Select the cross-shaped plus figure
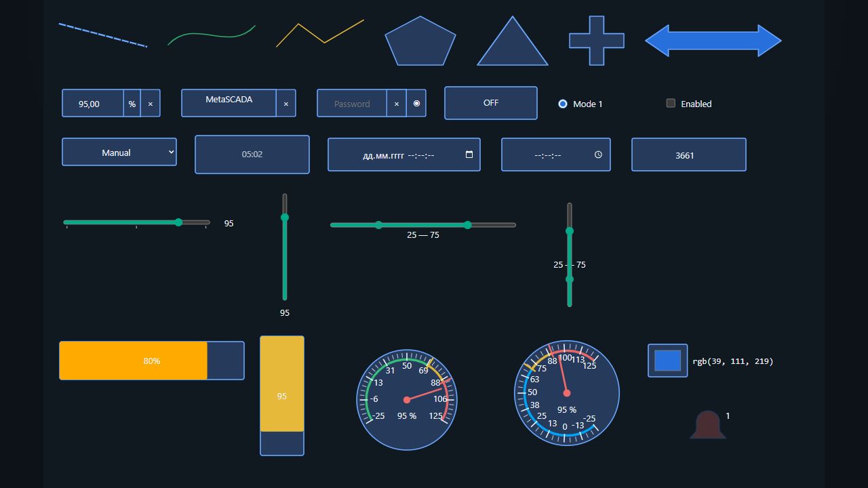 click(x=597, y=41)
